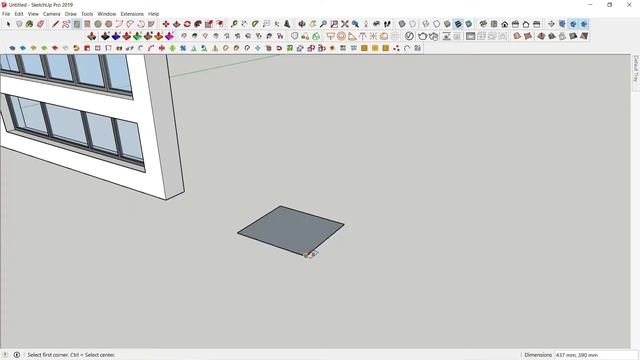Activate the Move tool red arrows
This screenshot has height=360, width=640.
point(166,24)
